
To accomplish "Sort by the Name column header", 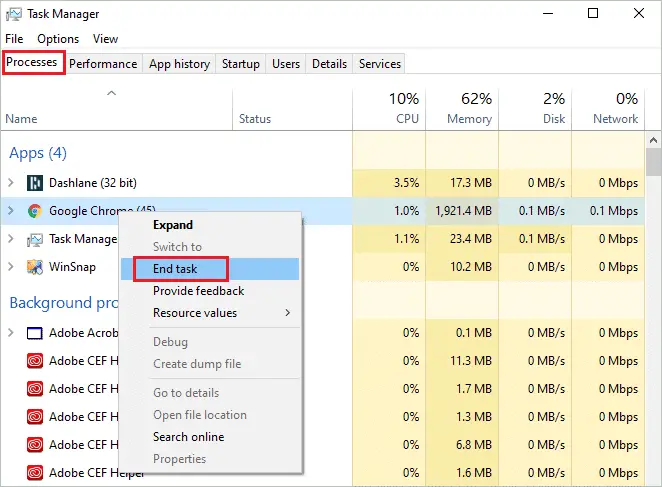I will point(116,109).
